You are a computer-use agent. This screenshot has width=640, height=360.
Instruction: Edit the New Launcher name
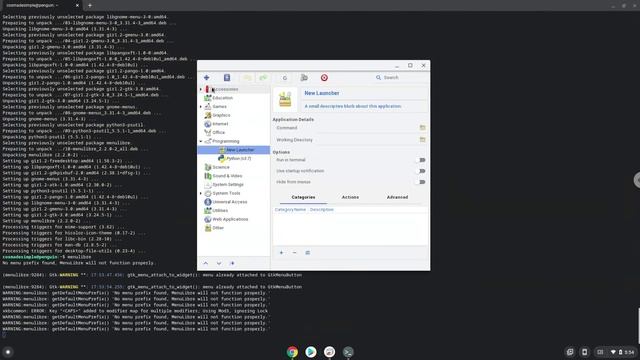(322, 93)
